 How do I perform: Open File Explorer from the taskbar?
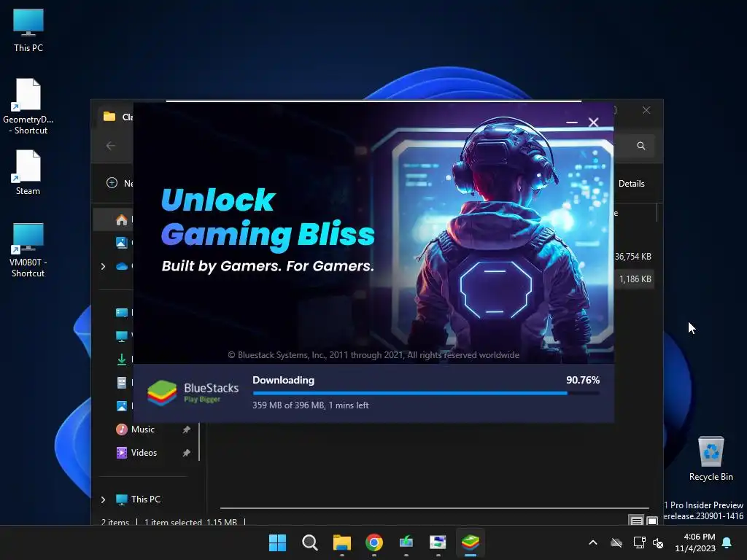(341, 542)
